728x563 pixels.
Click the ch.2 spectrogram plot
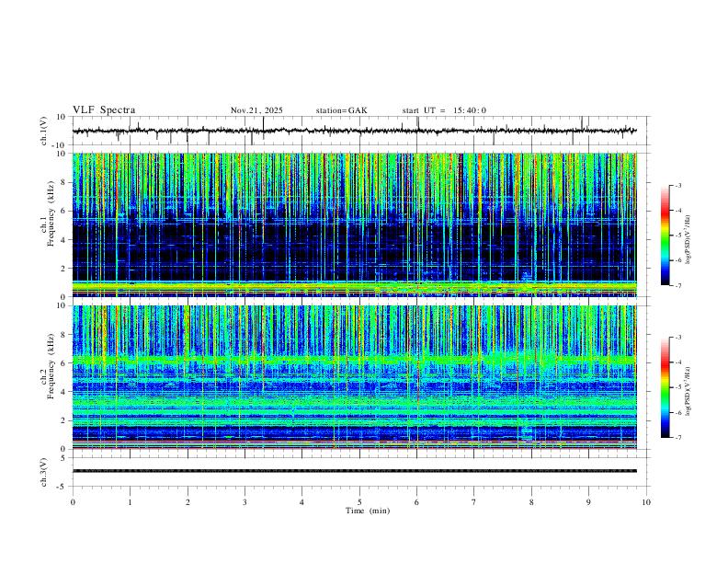click(x=354, y=377)
